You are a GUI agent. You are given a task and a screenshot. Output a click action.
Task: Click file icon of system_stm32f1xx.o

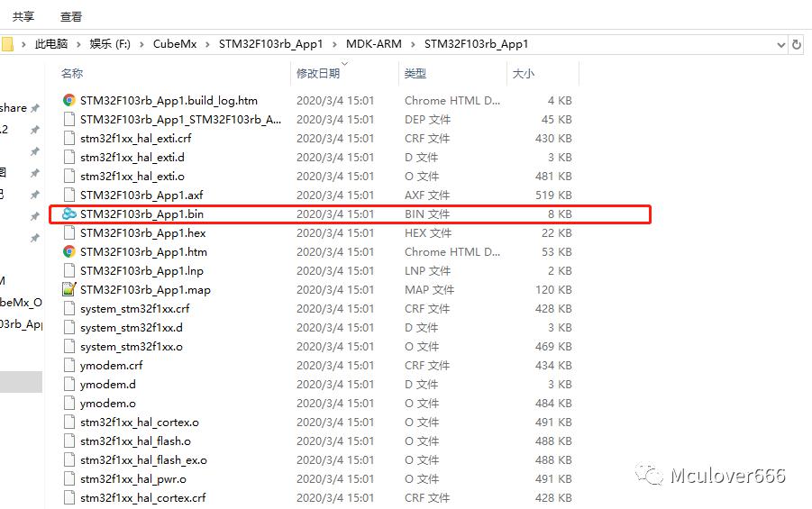(68, 346)
